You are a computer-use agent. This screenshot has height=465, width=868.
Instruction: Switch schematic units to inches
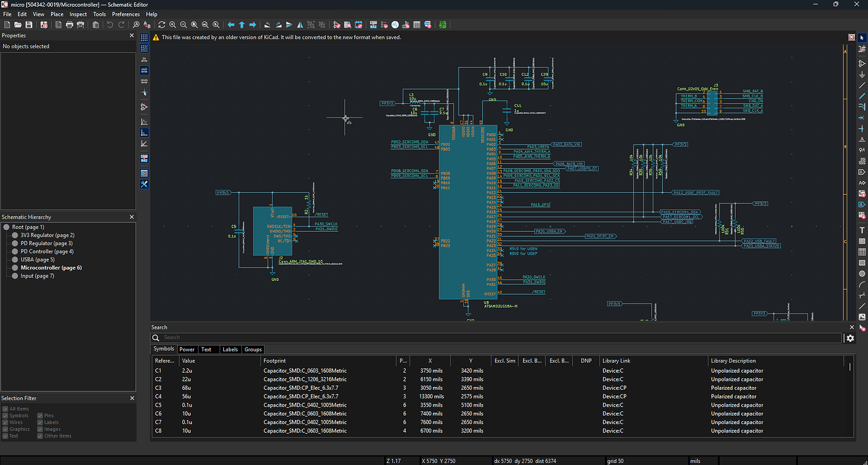pos(144,59)
